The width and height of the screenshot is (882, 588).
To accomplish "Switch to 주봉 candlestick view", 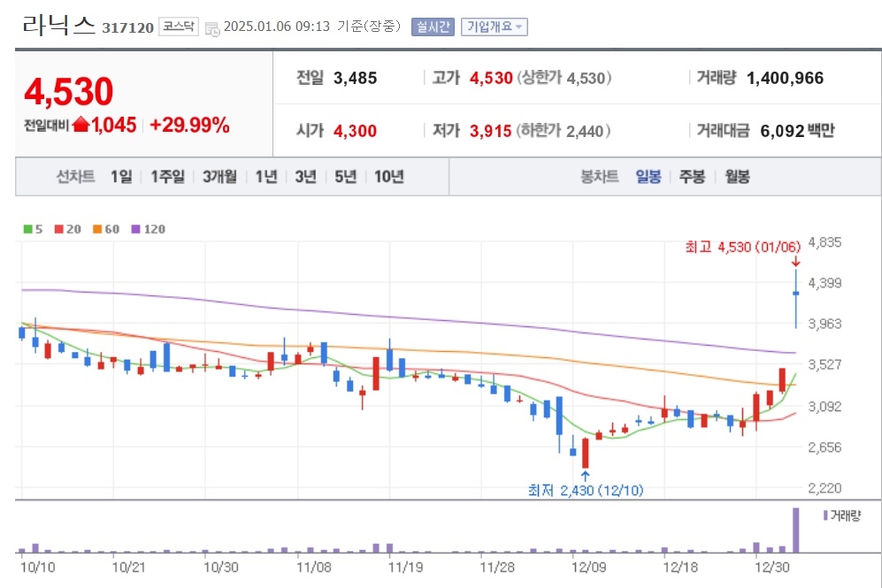I will pyautogui.click(x=692, y=177).
